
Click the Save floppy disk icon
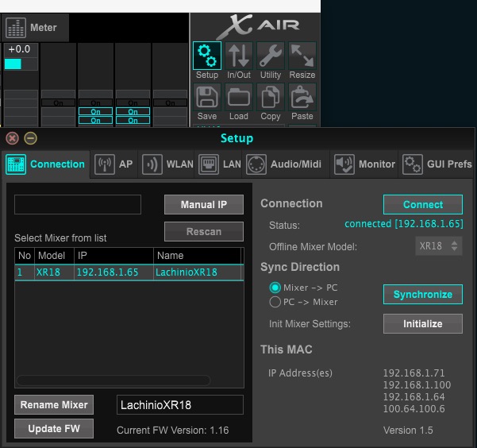(207, 98)
